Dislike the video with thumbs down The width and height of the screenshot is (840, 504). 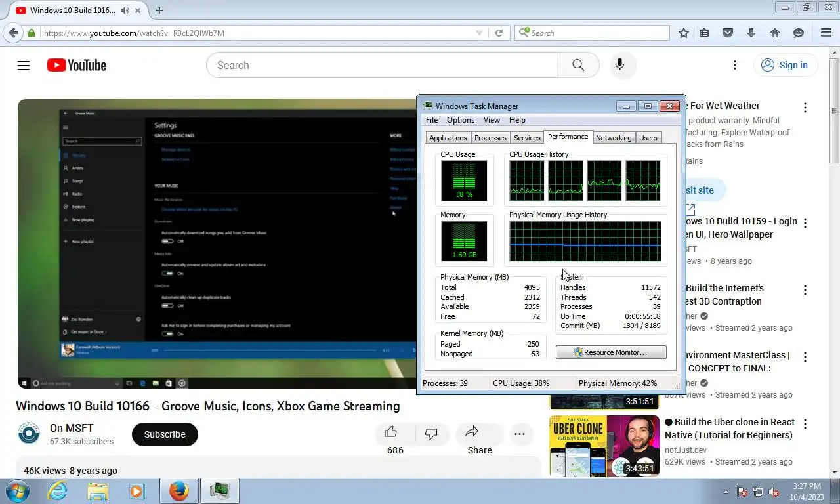[431, 434]
